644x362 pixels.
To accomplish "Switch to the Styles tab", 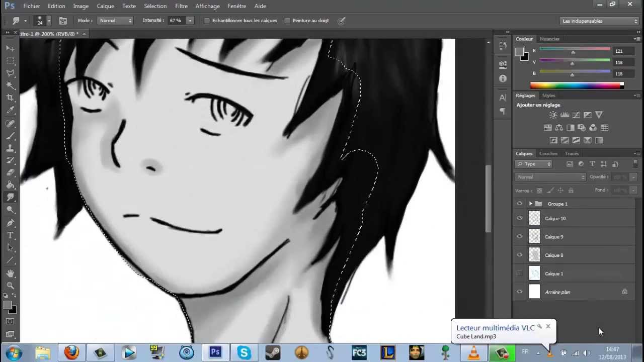I will pos(548,96).
